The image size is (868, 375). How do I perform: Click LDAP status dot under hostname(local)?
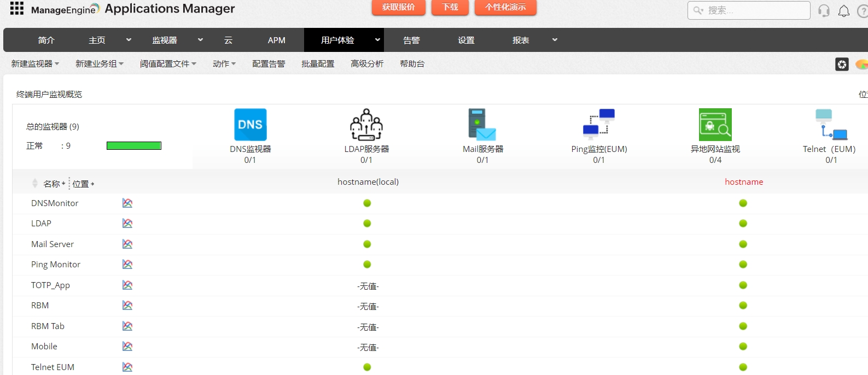pos(367,223)
